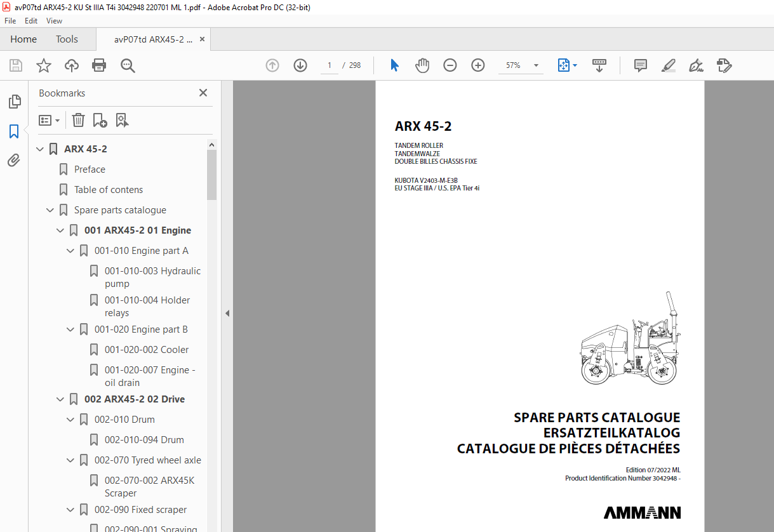This screenshot has height=532, width=774.
Task: Select the arrow selection tool
Action: [x=394, y=65]
